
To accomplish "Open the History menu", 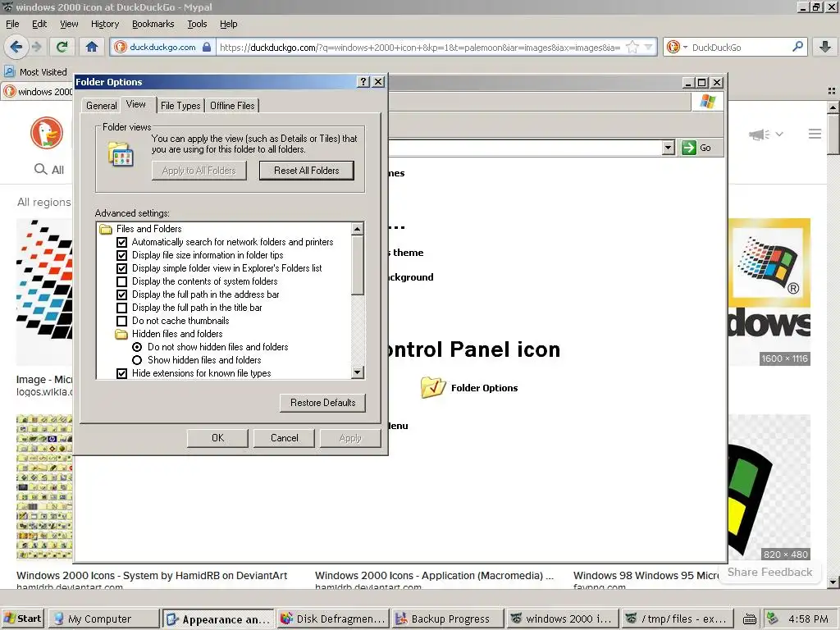I will coord(105,24).
